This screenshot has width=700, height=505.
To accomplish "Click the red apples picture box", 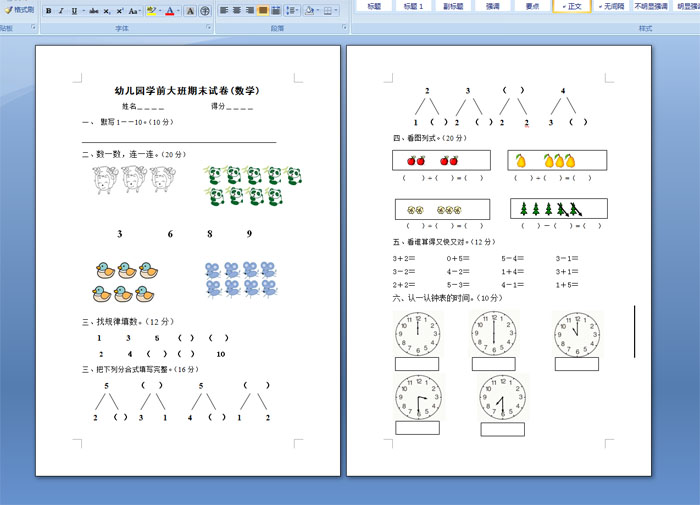I will coord(441,160).
